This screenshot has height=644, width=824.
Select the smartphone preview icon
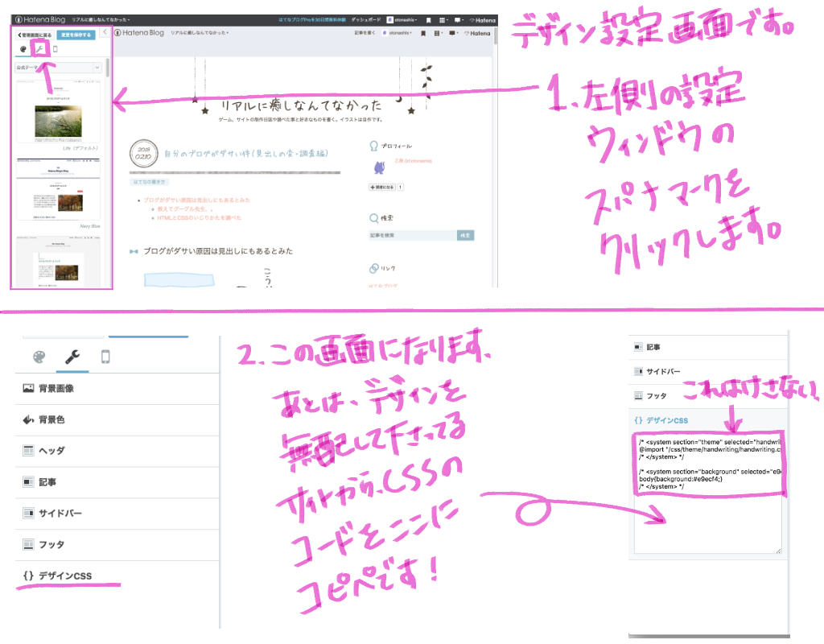click(105, 357)
